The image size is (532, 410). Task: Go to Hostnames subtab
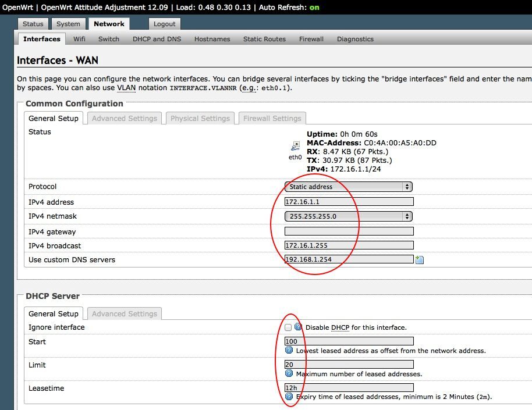[212, 39]
